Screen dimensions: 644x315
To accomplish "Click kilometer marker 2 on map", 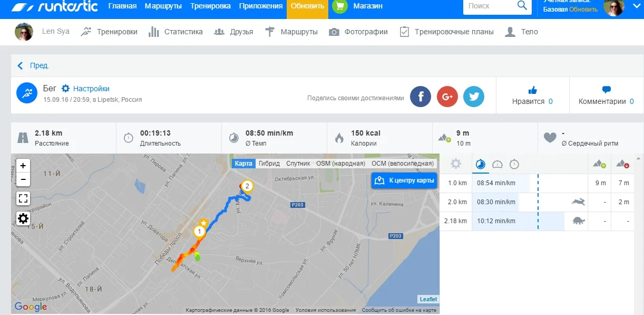I will (247, 186).
